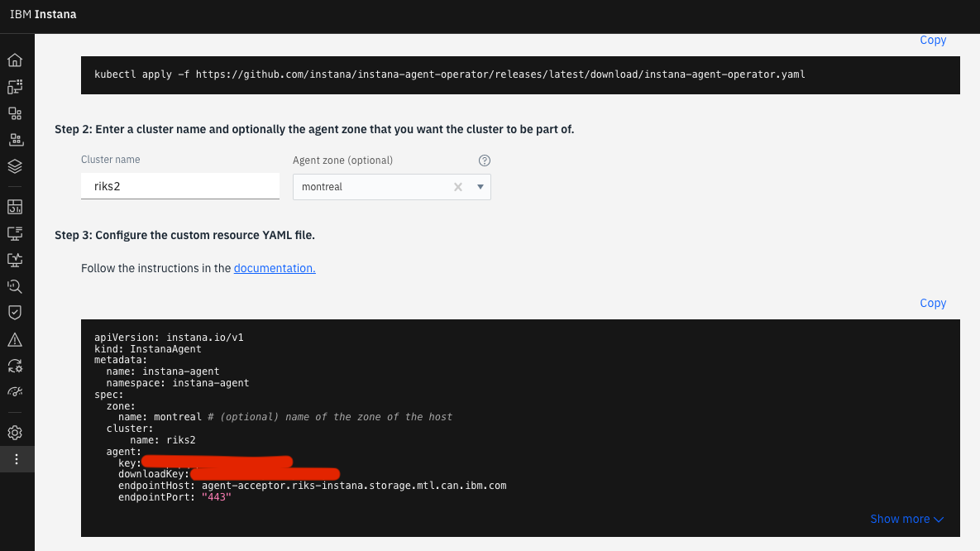Click the 'Agent zone (optional)' label
This screenshot has width=980, height=551.
pyautogui.click(x=342, y=161)
